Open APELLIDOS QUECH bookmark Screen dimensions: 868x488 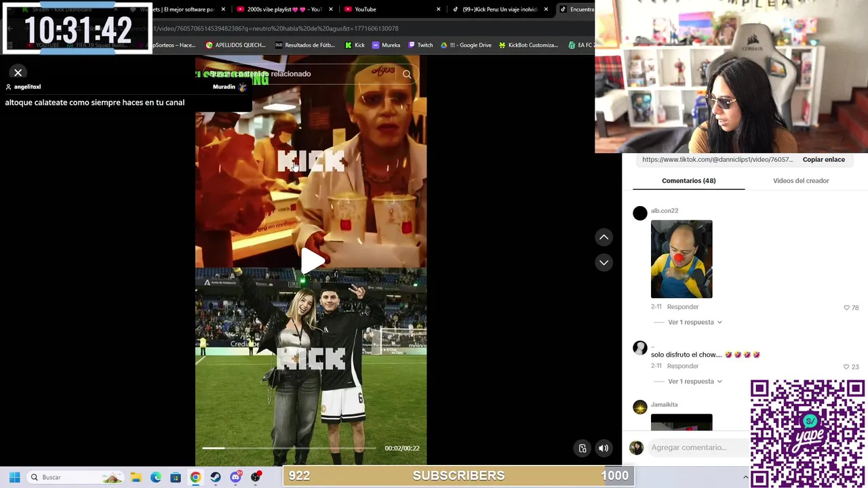[235, 45]
